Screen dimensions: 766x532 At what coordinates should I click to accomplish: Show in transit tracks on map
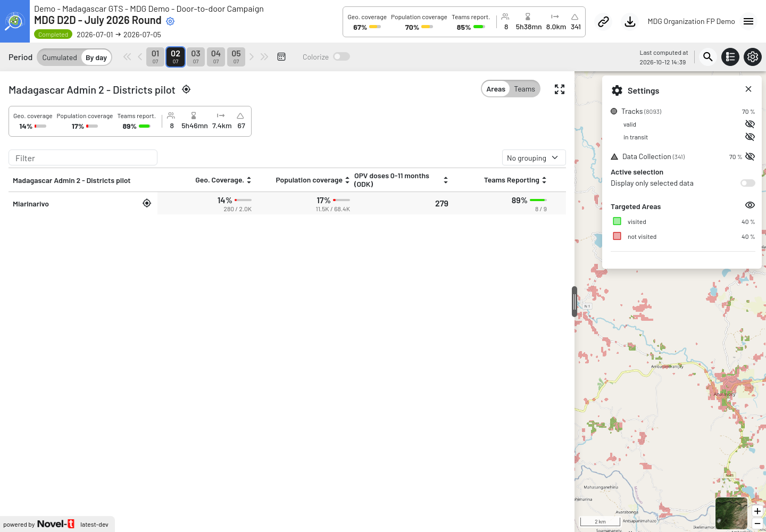750,137
